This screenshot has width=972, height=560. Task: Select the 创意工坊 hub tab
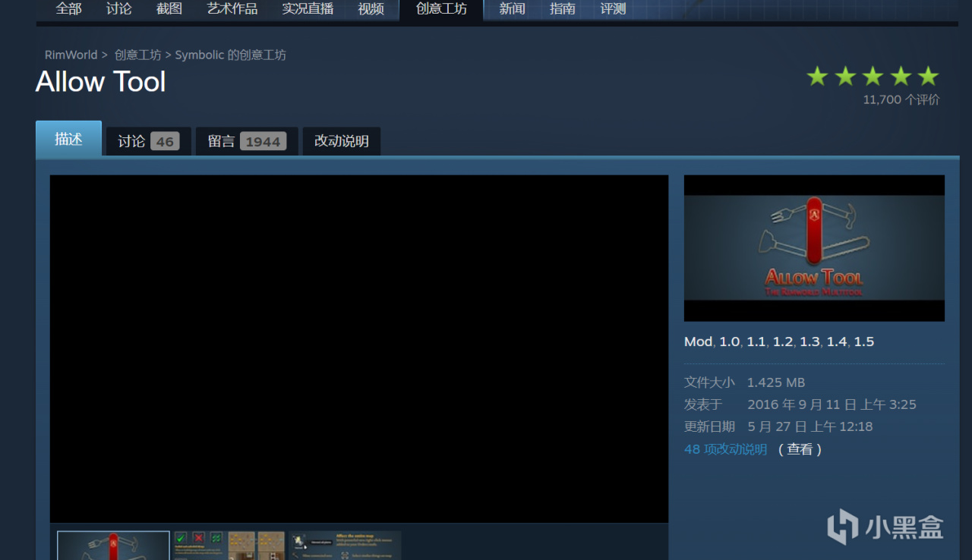point(441,9)
